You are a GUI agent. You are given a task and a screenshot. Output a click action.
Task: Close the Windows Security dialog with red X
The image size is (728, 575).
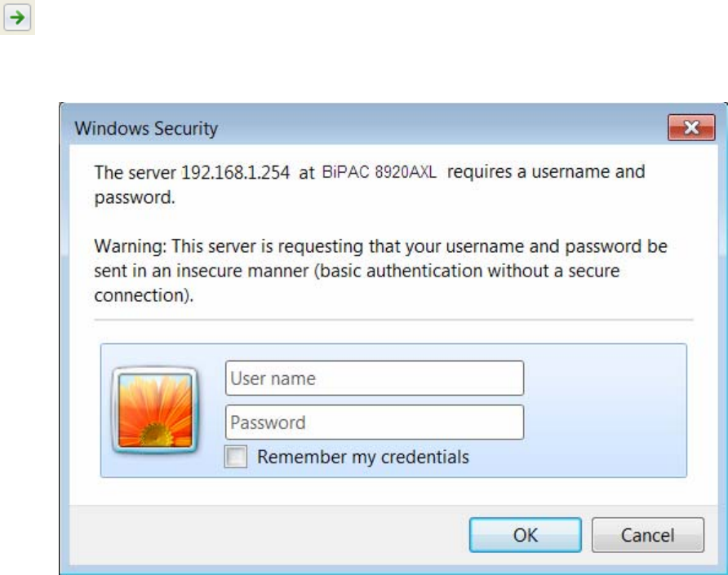click(x=691, y=127)
